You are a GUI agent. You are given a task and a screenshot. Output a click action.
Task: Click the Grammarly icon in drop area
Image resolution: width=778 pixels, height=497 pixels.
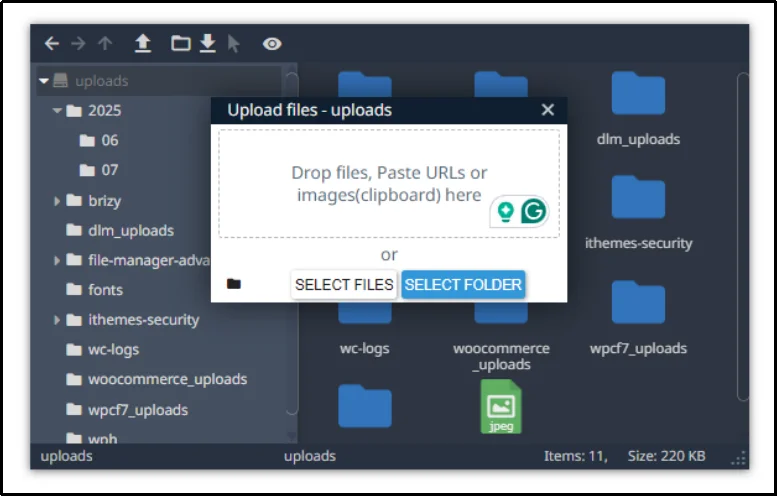(x=535, y=211)
